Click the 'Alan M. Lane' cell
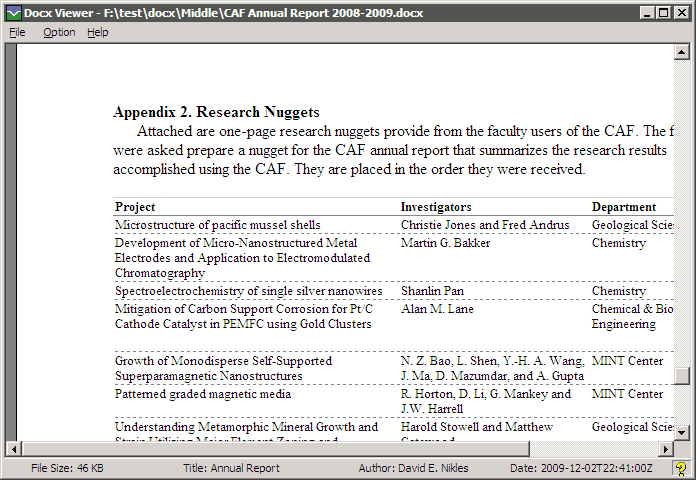Image resolution: width=696 pixels, height=480 pixels. (x=437, y=309)
